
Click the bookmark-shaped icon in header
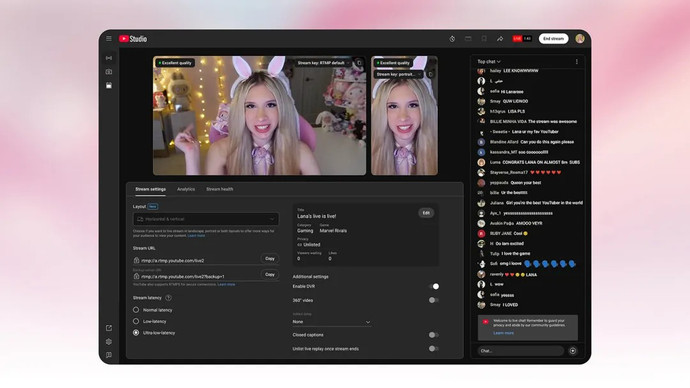484,39
